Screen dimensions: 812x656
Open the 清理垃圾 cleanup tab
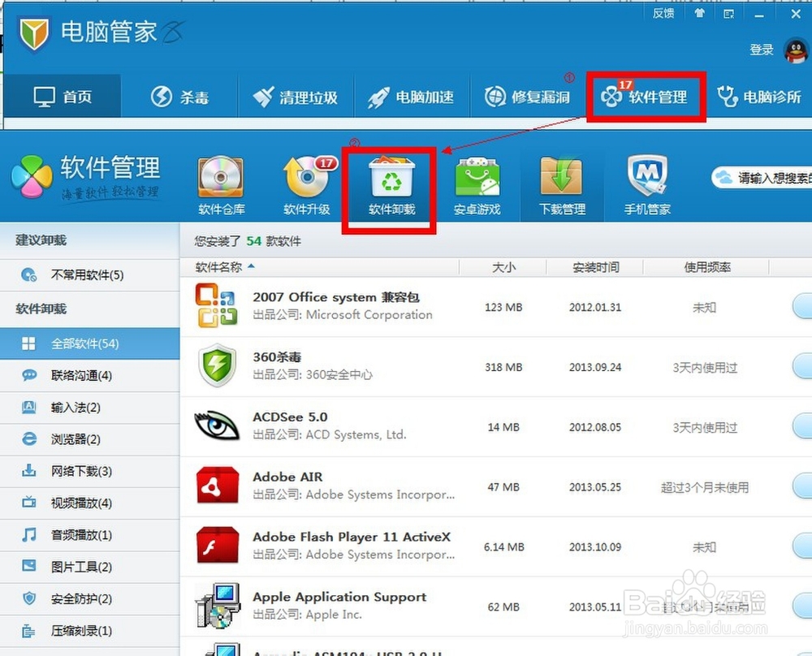(x=296, y=97)
